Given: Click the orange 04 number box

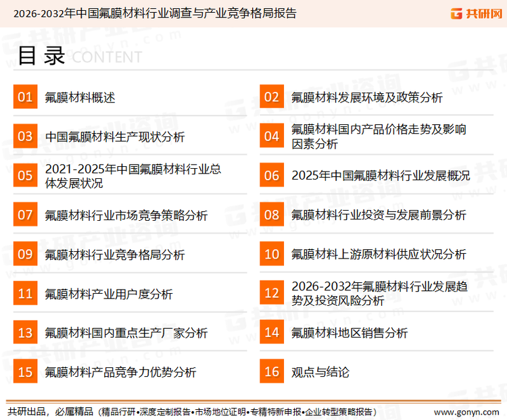Looking at the screenshot, I should tap(272, 136).
